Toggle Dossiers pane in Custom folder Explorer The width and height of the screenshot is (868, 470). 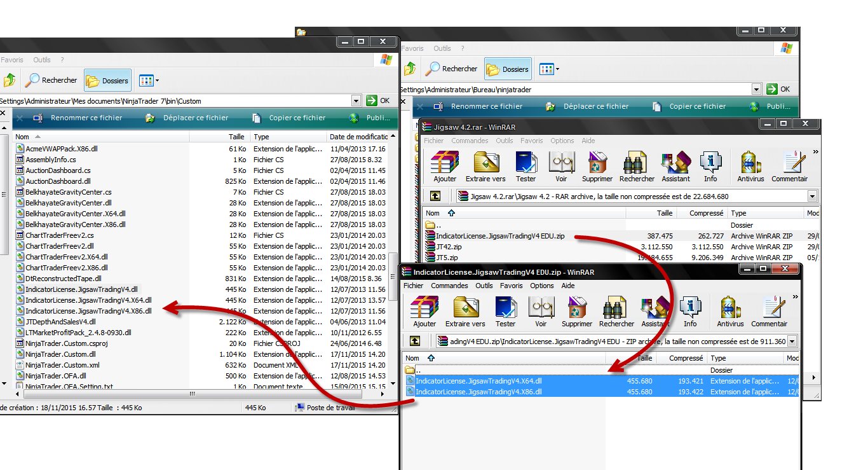(x=107, y=80)
